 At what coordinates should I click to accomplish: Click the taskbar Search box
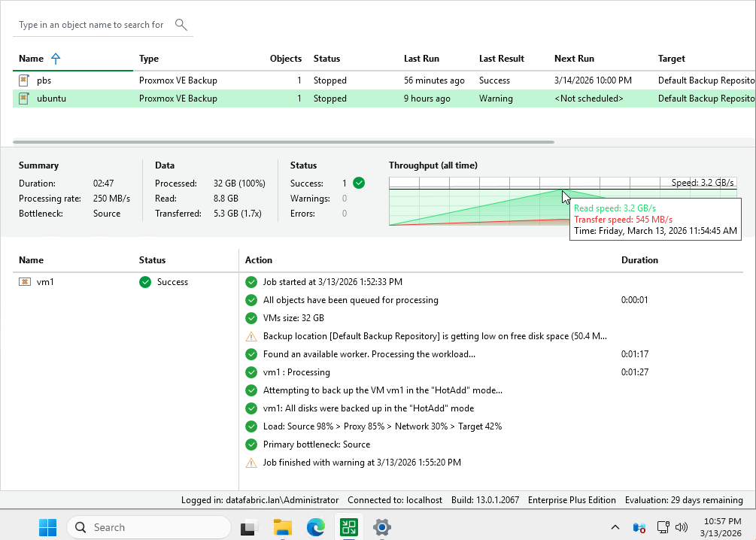148,527
